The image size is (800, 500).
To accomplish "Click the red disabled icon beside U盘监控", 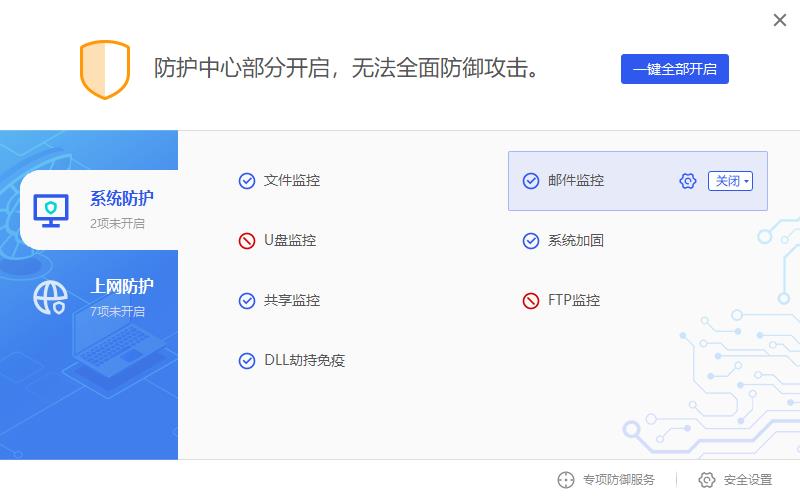I will click(247, 241).
